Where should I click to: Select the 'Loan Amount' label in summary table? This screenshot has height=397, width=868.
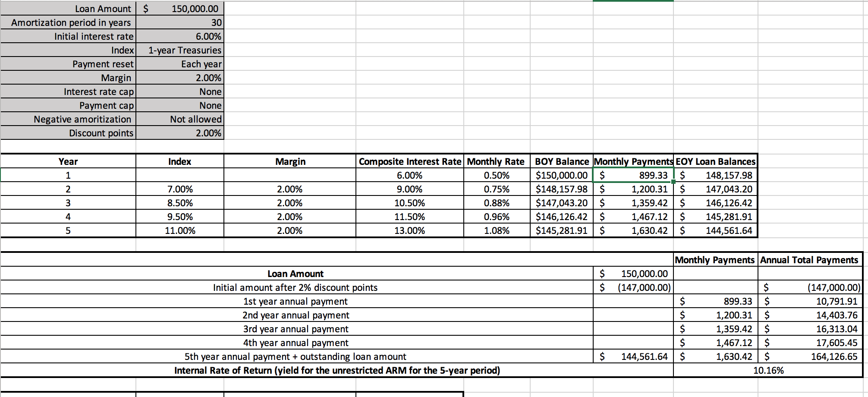[295, 274]
